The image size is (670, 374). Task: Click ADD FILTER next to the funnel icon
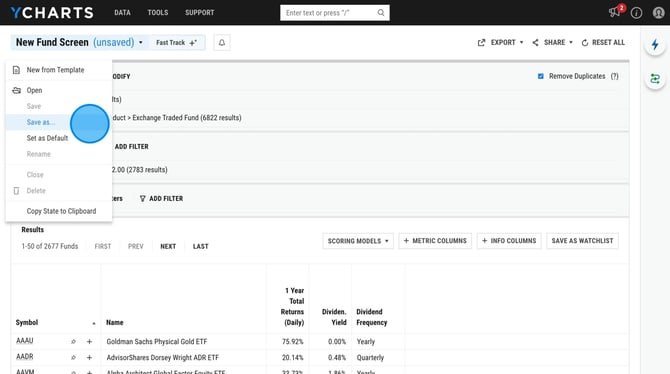point(166,198)
